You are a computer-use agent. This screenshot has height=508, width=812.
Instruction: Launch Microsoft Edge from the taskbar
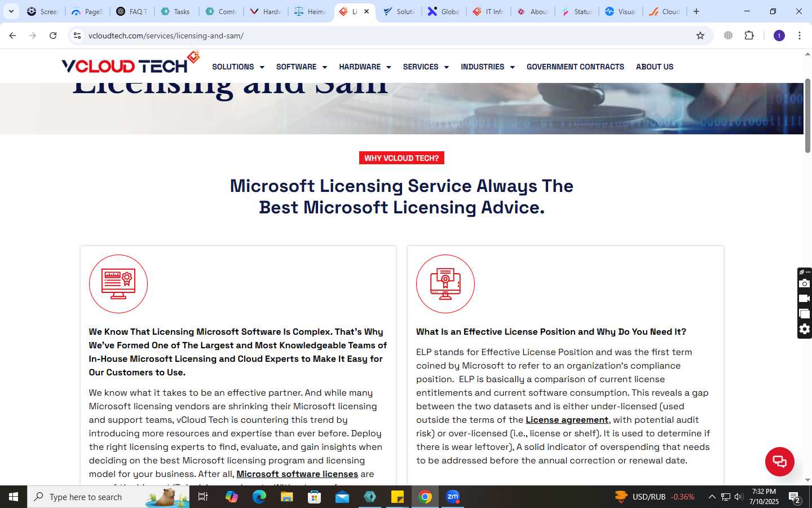click(259, 497)
